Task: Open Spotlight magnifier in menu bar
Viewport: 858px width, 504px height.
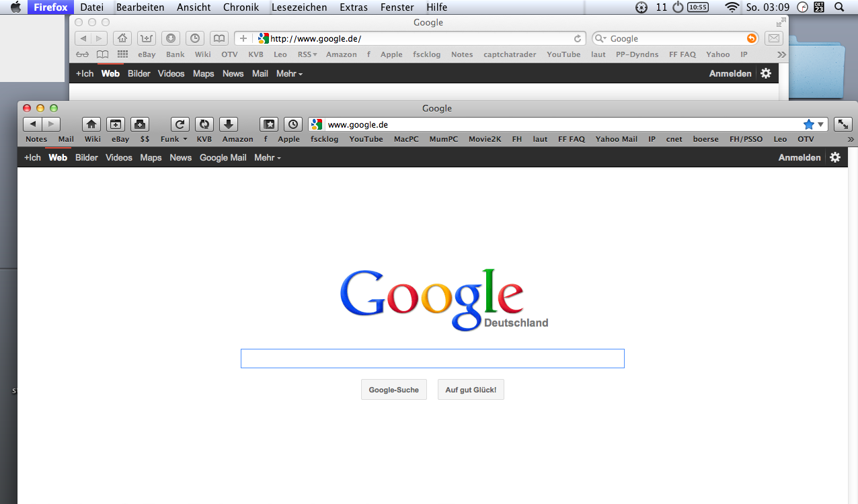Action: [838, 7]
